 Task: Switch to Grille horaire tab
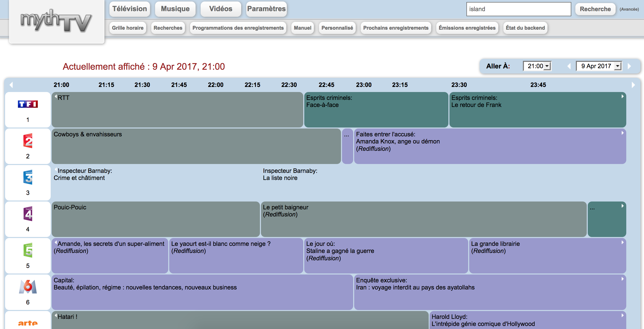pyautogui.click(x=128, y=28)
